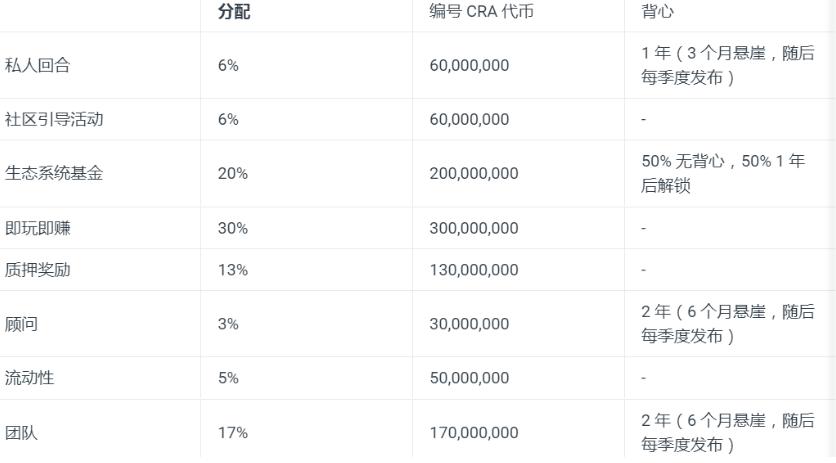
Task: Select the 私人回合 row label
Action: click(37, 65)
